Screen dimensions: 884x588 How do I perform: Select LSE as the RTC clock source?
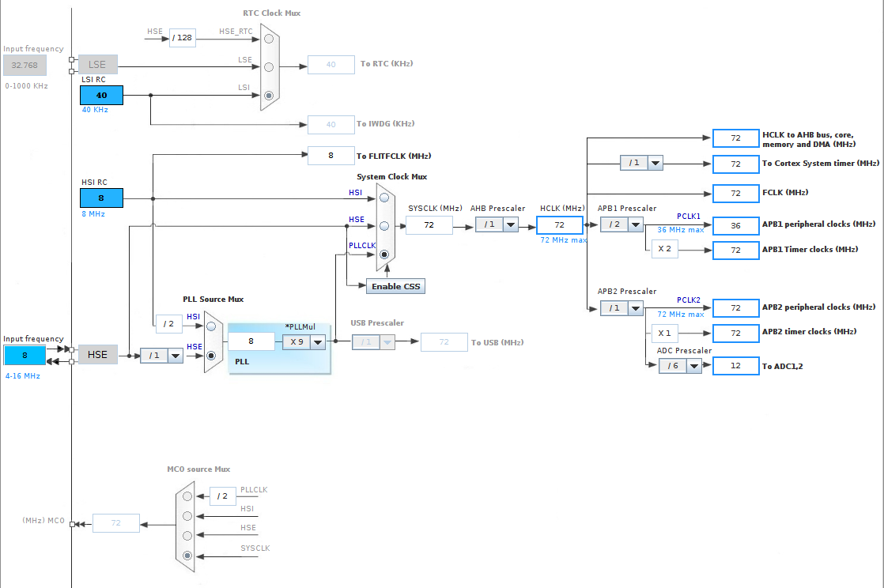[269, 67]
